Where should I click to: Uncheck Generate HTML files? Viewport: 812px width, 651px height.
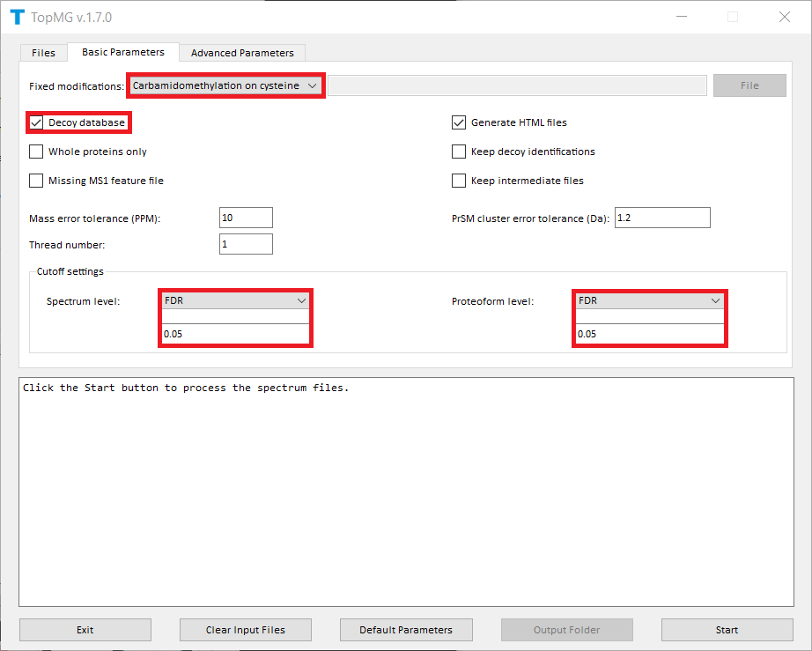[459, 122]
